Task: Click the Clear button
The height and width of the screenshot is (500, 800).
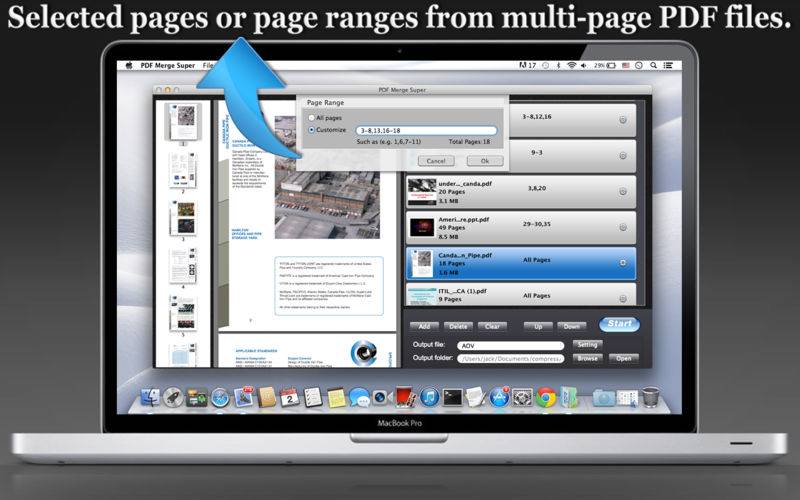Action: click(492, 327)
